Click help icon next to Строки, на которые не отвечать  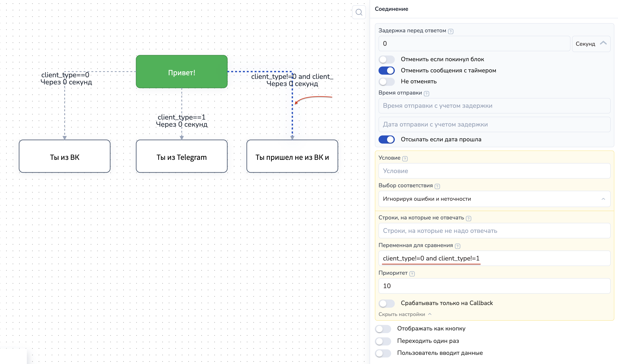pos(468,219)
